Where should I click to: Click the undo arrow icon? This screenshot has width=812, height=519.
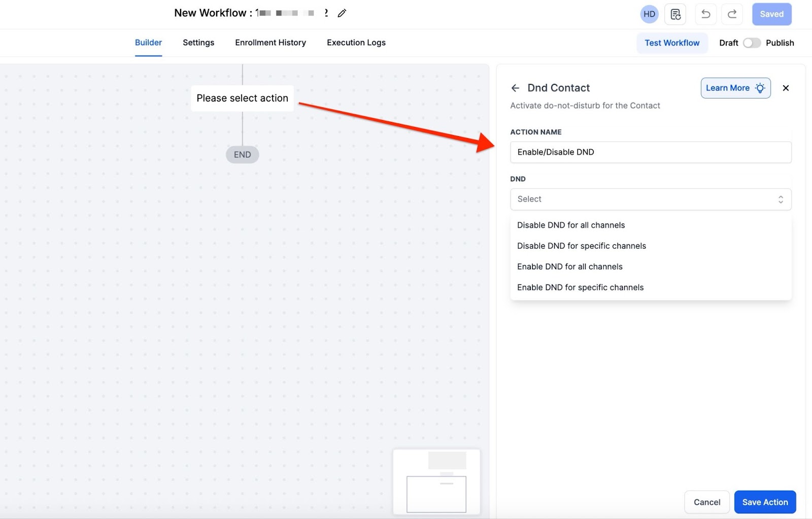pyautogui.click(x=705, y=14)
